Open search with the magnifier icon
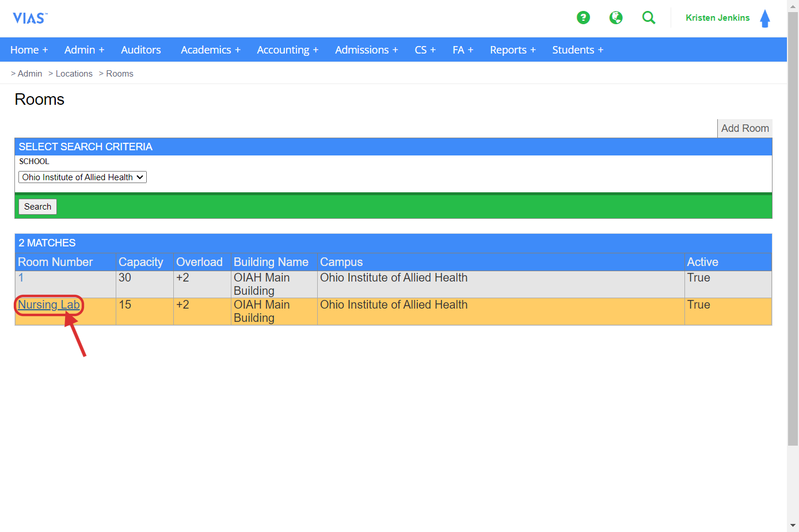 [649, 18]
